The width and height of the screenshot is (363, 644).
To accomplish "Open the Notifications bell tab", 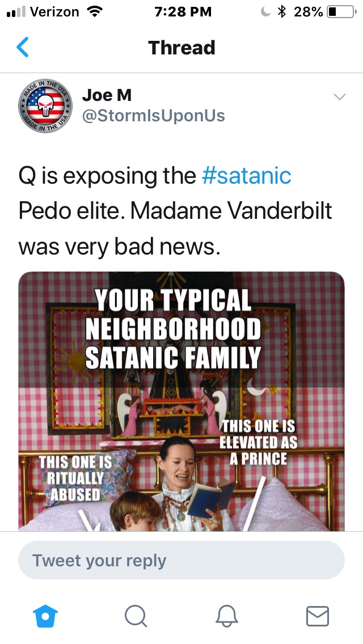I will 227,616.
